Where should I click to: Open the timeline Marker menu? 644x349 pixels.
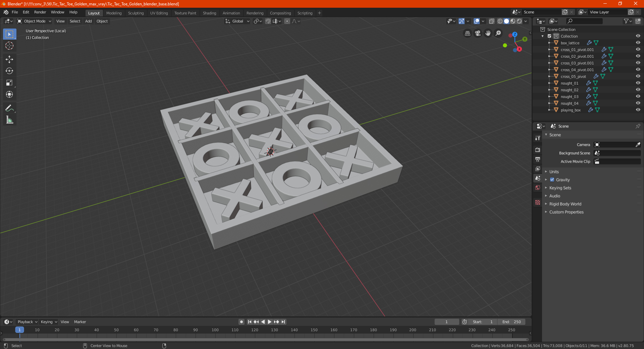coord(80,322)
